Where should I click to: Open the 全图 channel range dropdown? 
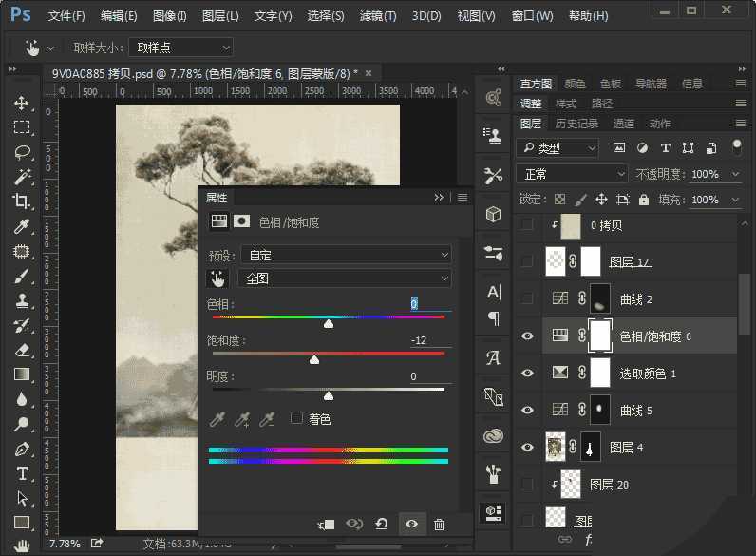[x=346, y=278]
